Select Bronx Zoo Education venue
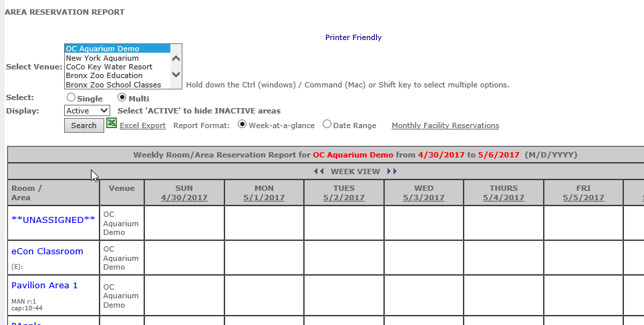 (117, 75)
